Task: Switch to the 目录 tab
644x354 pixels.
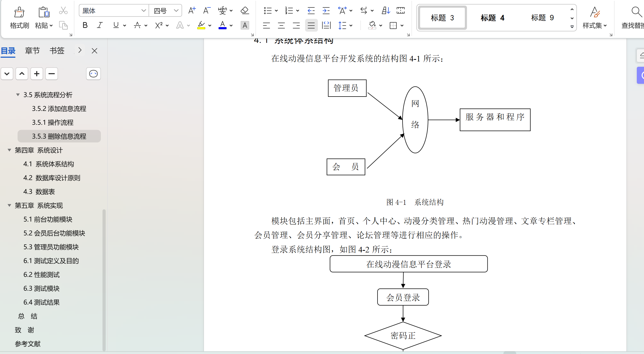Action: coord(8,51)
